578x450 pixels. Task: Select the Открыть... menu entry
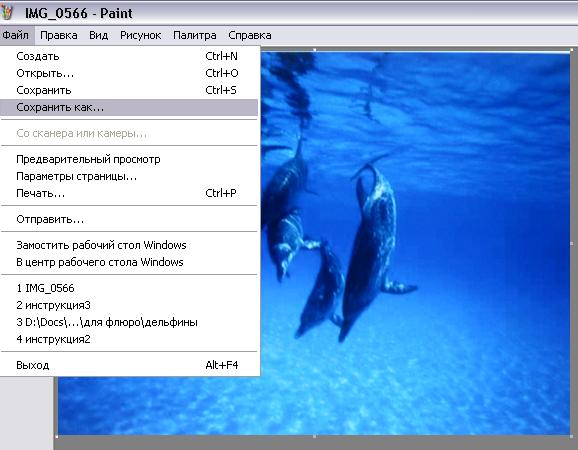coord(129,73)
